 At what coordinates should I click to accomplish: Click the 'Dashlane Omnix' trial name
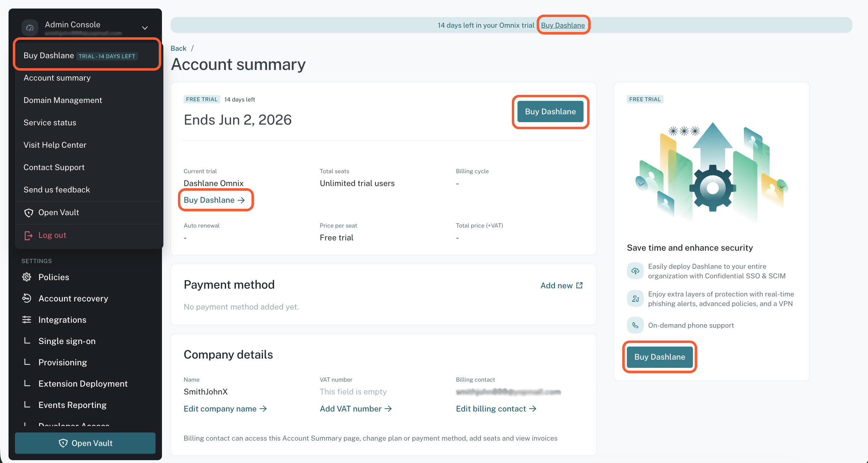pos(213,183)
